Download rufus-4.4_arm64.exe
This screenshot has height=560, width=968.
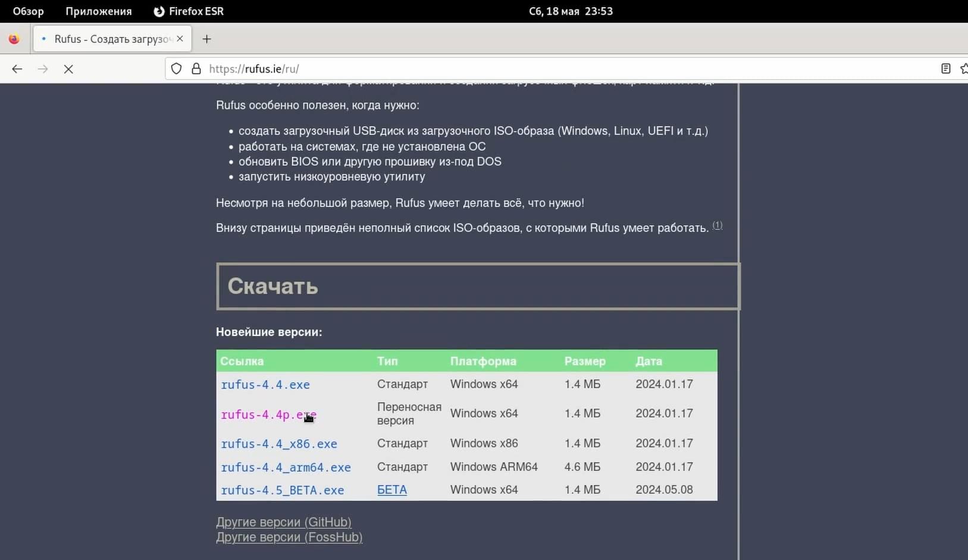(x=286, y=467)
